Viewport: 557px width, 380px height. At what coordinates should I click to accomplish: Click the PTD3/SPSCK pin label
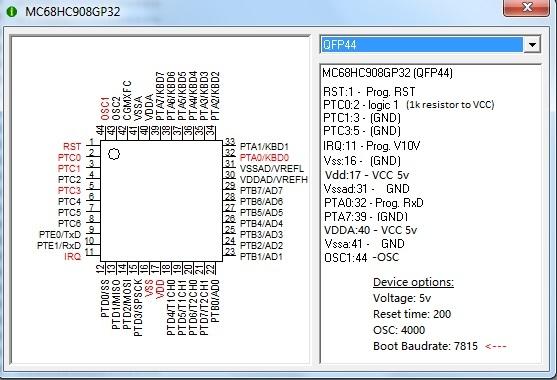click(x=138, y=308)
